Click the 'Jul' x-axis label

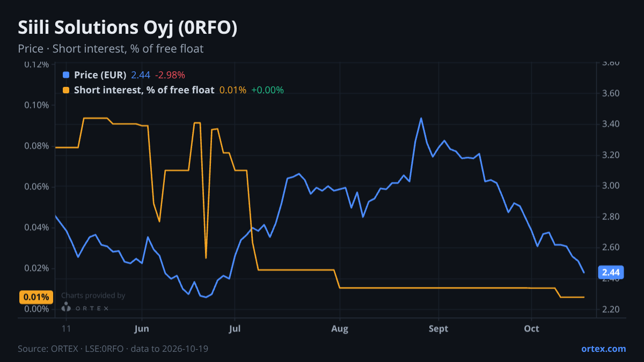click(234, 329)
